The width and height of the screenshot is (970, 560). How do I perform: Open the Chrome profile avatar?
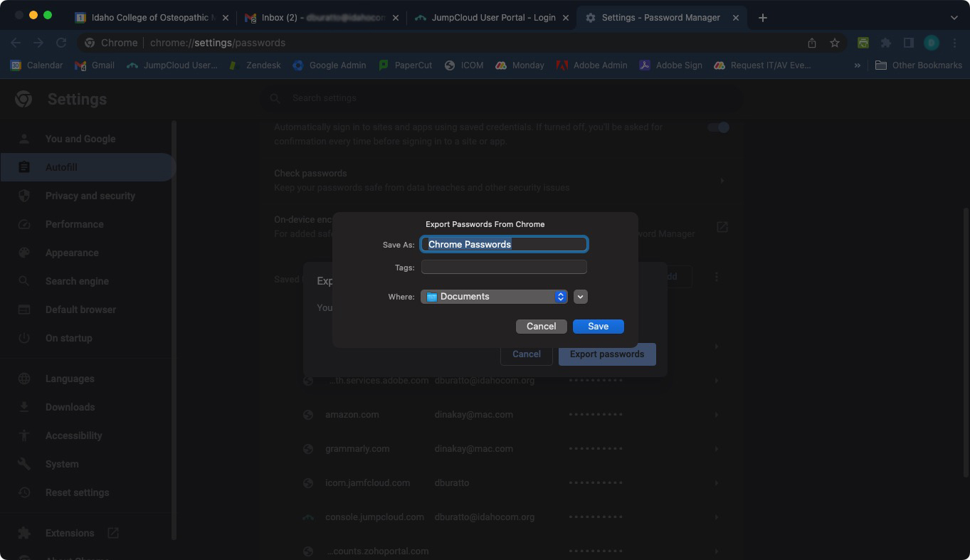[x=931, y=43]
